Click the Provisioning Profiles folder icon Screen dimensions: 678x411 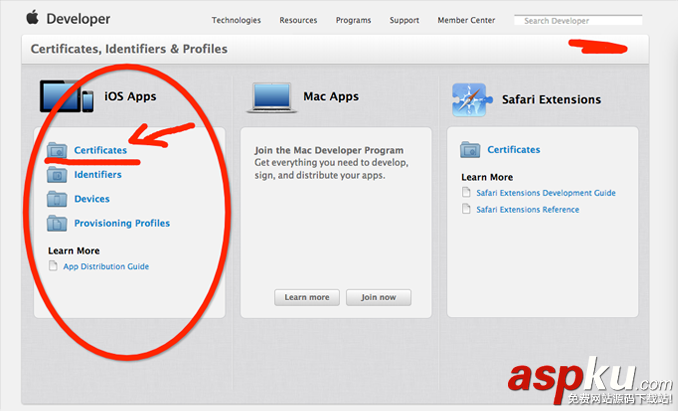pyautogui.click(x=57, y=223)
